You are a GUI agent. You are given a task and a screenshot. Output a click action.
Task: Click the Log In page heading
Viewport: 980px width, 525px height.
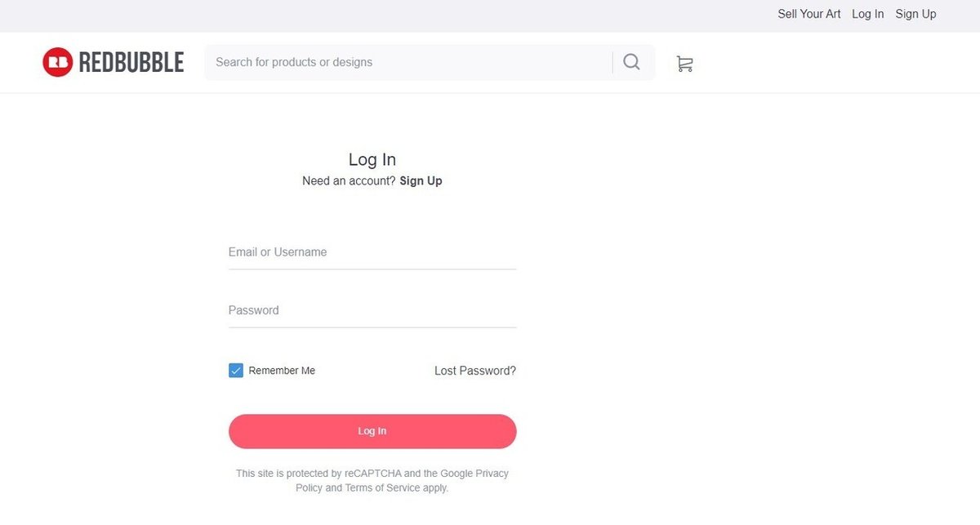(372, 159)
